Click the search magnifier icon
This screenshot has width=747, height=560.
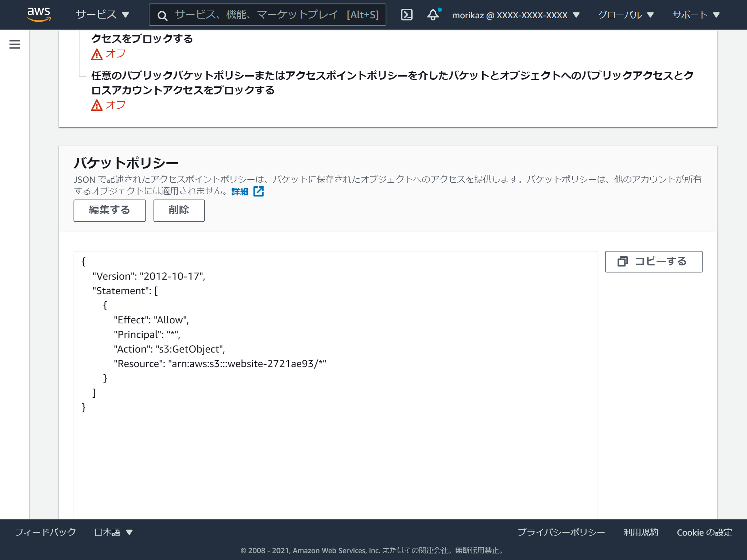pos(163,15)
